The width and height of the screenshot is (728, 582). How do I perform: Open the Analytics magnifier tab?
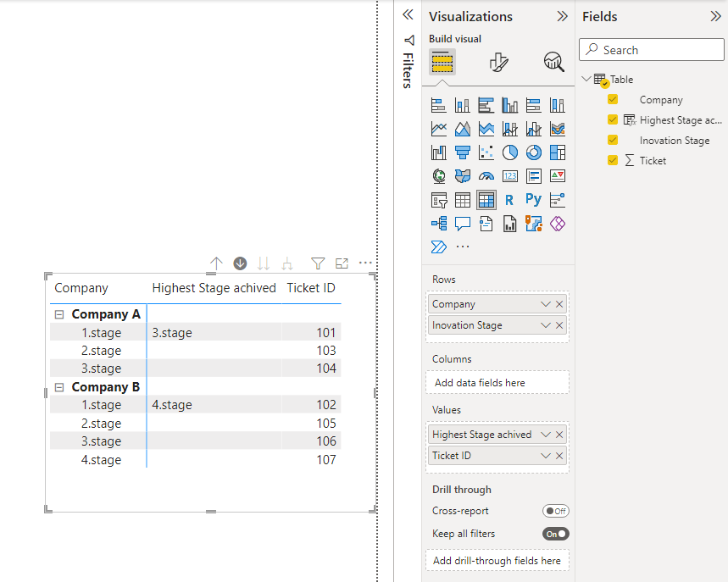[x=554, y=62]
